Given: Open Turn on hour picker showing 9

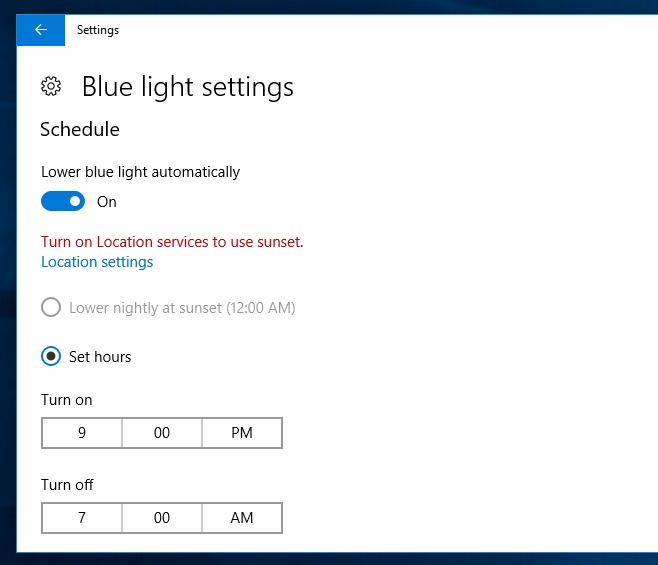Looking at the screenshot, I should (82, 433).
